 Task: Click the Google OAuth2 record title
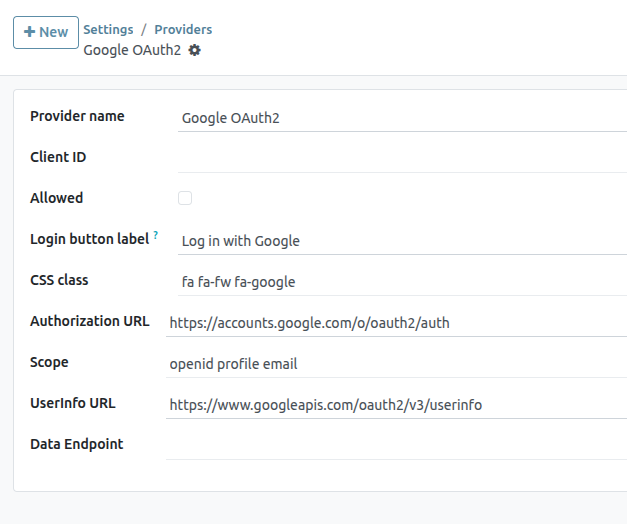(x=132, y=50)
